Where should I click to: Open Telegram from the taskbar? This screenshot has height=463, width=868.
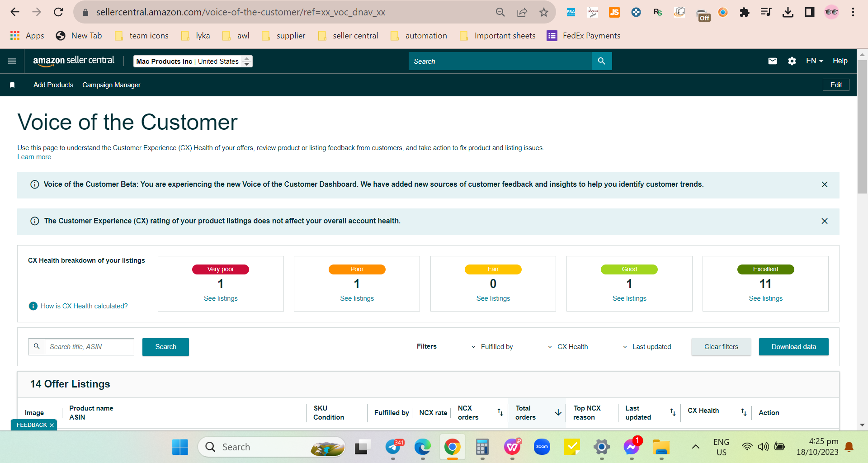393,447
